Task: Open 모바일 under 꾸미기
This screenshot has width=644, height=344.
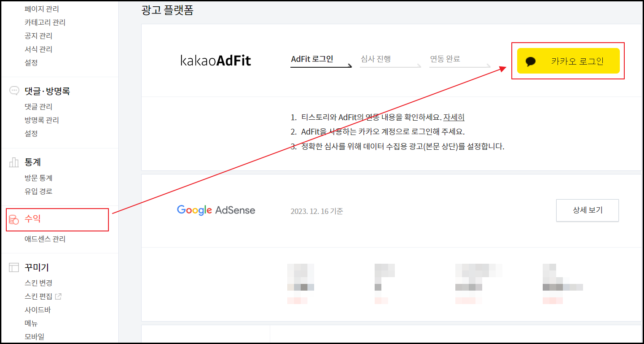Action: tap(35, 337)
